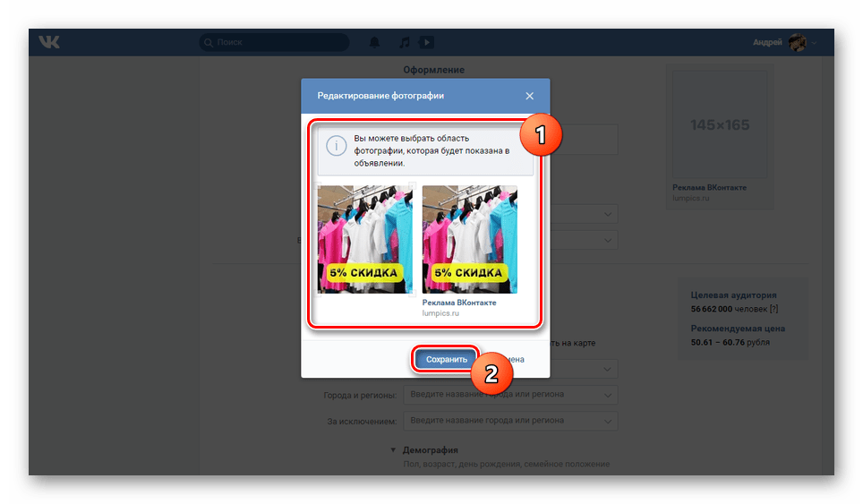Open the Реклама ВКонтакте link in dialog
Screen dimensions: 863x504
459,303
